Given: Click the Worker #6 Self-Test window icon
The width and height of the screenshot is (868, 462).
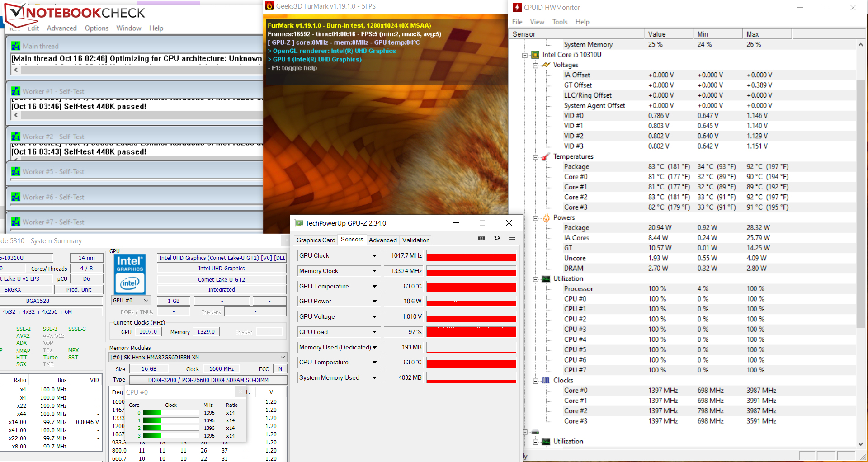Looking at the screenshot, I should coord(16,197).
